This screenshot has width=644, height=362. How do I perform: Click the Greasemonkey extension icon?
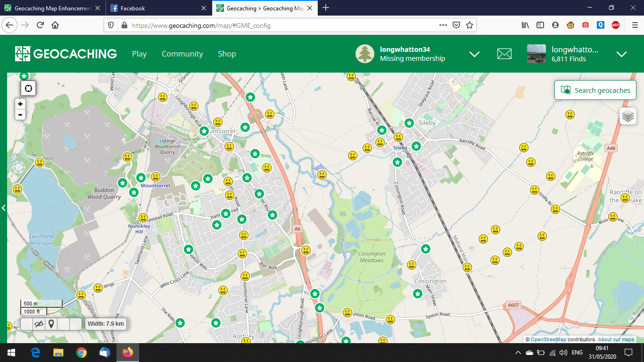(x=570, y=25)
